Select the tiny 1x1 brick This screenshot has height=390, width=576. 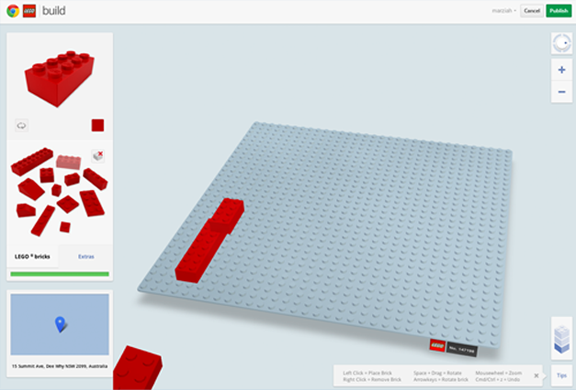point(56,190)
